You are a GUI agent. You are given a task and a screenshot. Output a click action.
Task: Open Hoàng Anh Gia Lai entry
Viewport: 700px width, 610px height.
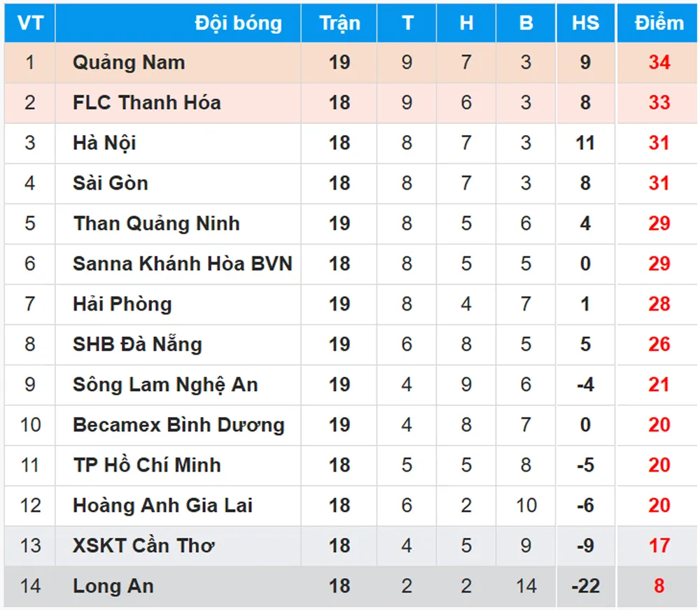coord(162,505)
